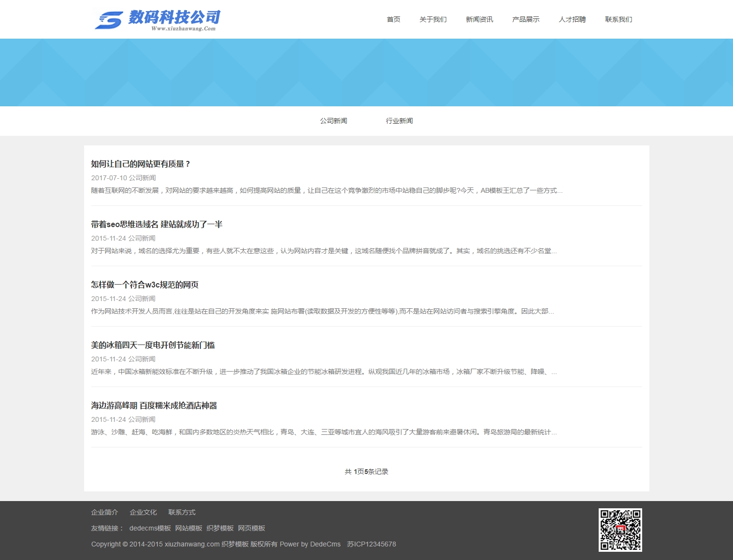
Task: Open the 海边游高峰期 百度糯米 article
Action: [x=154, y=406]
